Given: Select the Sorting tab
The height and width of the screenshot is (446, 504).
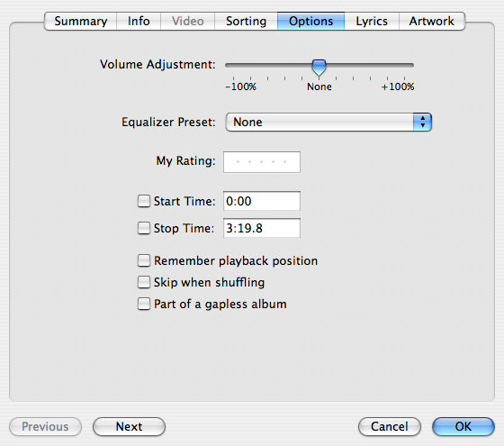Looking at the screenshot, I should click(x=246, y=22).
